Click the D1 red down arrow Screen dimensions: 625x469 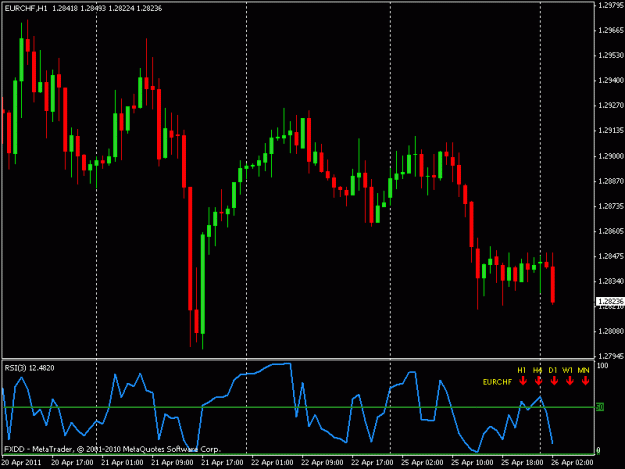click(x=554, y=381)
